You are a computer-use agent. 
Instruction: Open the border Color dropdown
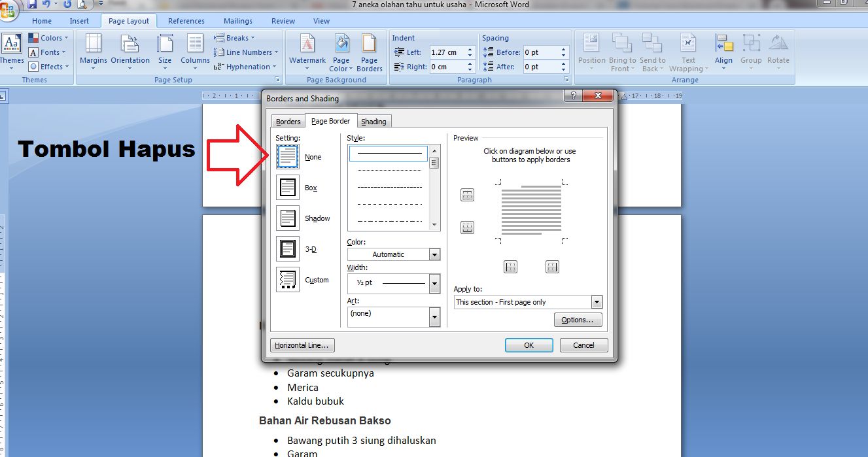point(434,254)
